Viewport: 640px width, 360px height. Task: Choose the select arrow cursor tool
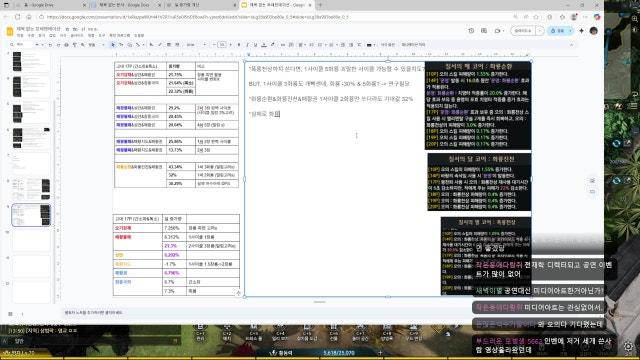[113, 45]
